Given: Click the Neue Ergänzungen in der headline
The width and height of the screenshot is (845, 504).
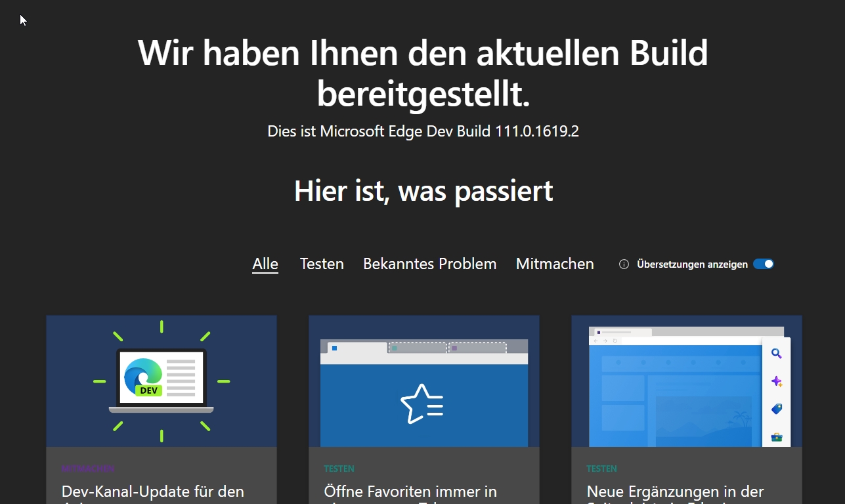Looking at the screenshot, I should 676,492.
